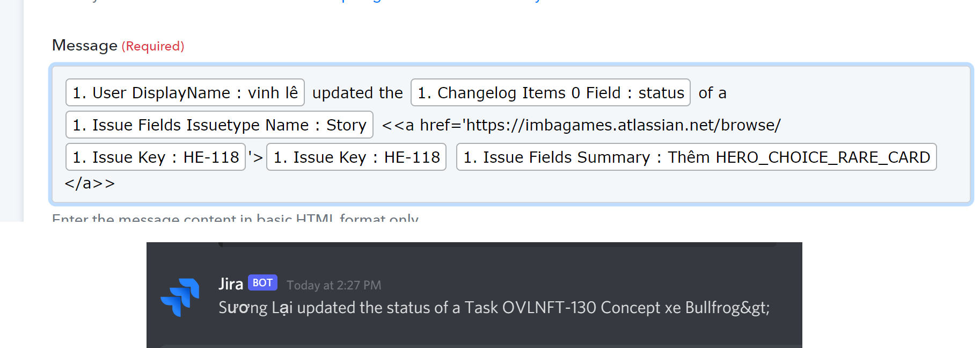Click the BOT badge next to Jira
980x348 pixels.
point(262,283)
